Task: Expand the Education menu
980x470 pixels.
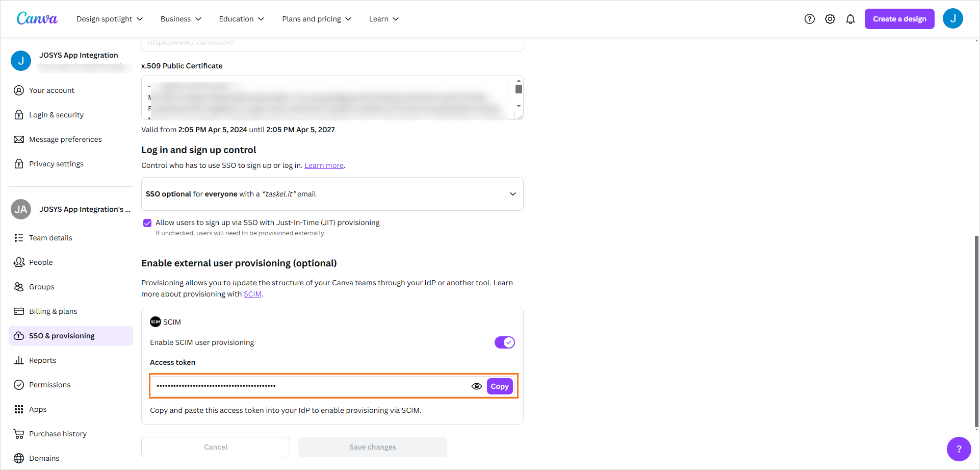Action: (242, 19)
